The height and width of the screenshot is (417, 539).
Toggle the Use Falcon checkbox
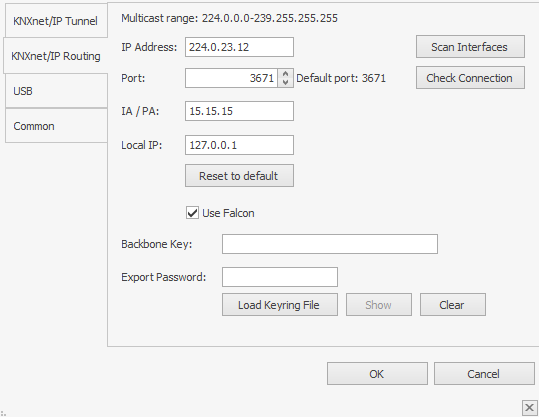click(x=192, y=213)
